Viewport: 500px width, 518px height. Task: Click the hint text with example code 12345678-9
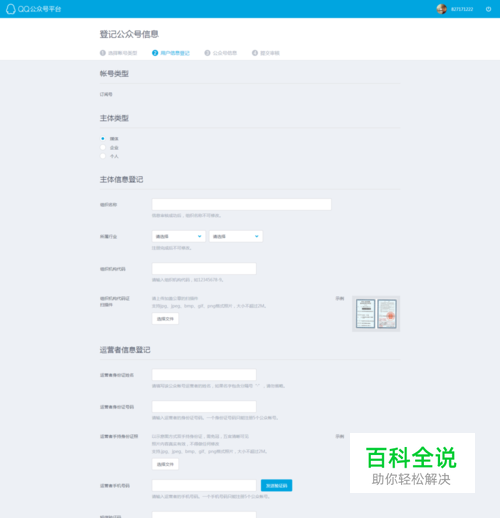tap(188, 280)
